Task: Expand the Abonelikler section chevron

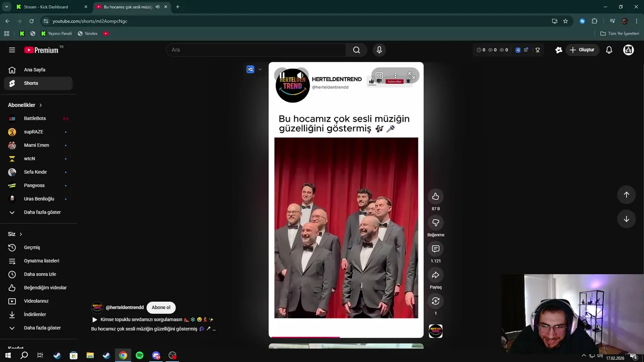Action: pyautogui.click(x=40, y=105)
